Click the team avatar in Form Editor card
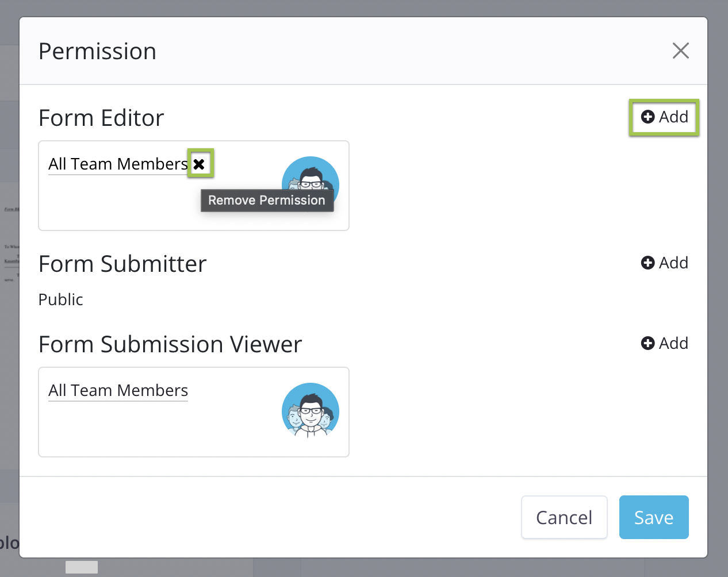 (311, 175)
